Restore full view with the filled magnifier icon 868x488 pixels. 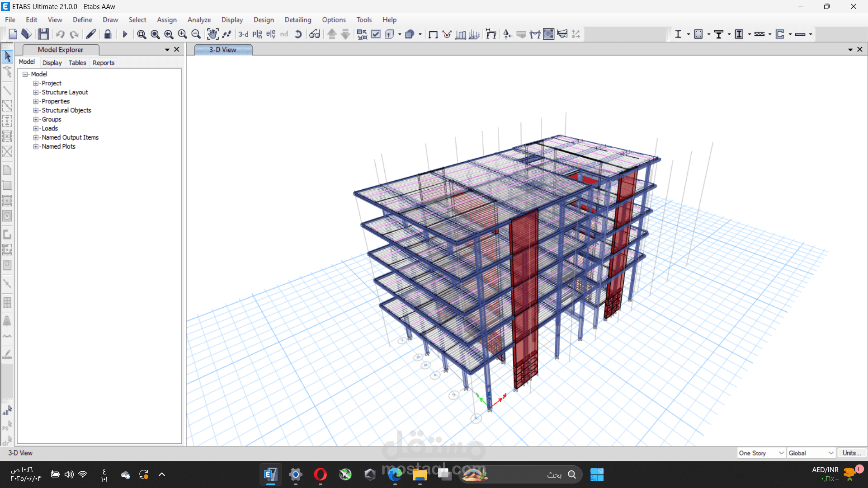pyautogui.click(x=155, y=34)
